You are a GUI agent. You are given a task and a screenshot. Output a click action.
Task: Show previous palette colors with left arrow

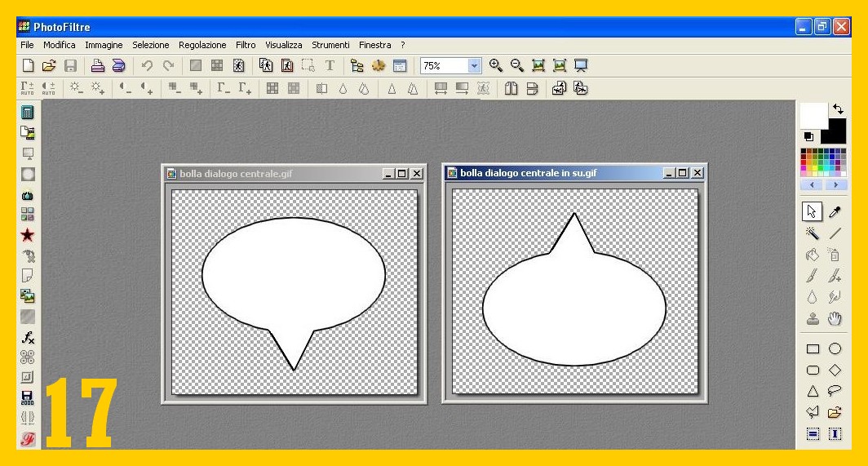pyautogui.click(x=813, y=185)
